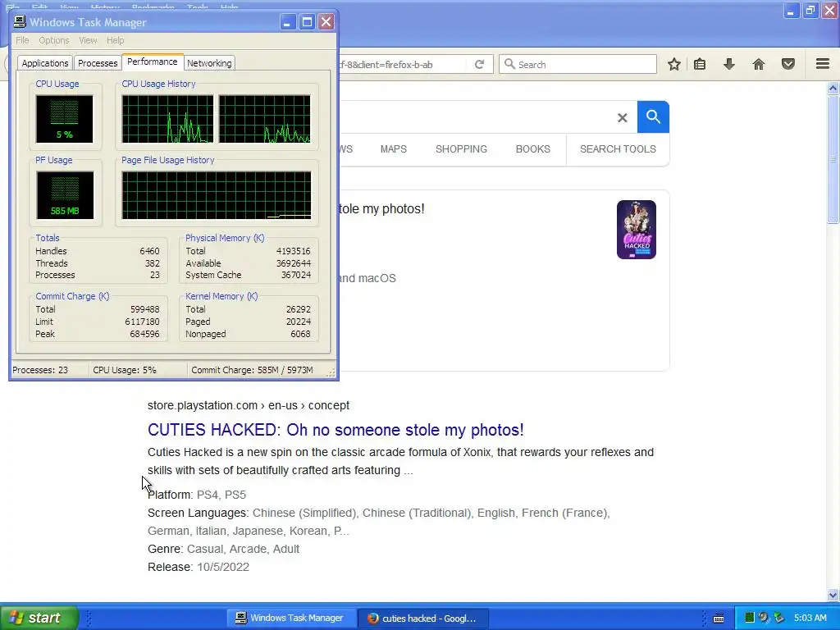
Task: Open Task Manager File menu
Action: click(22, 40)
